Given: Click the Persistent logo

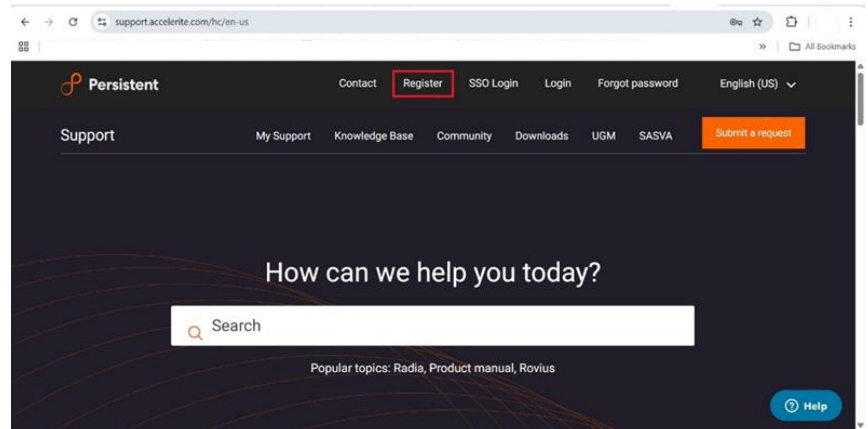Looking at the screenshot, I should coord(110,84).
